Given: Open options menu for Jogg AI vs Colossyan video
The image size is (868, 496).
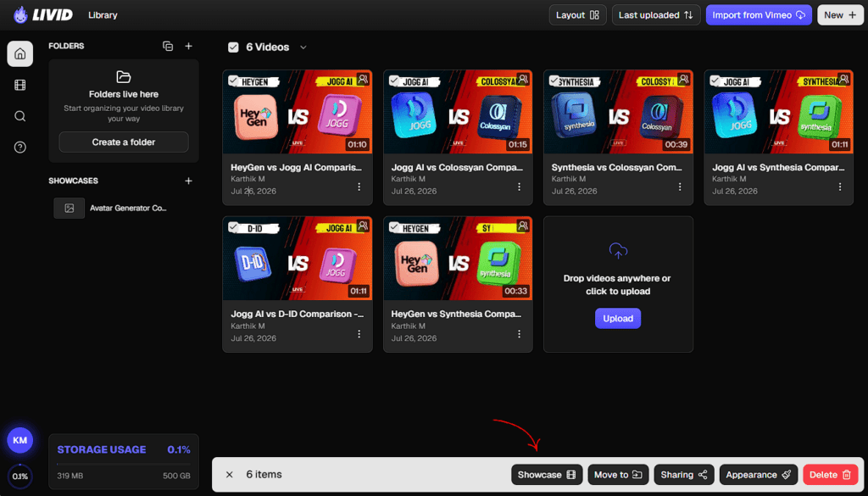Looking at the screenshot, I should tap(520, 187).
